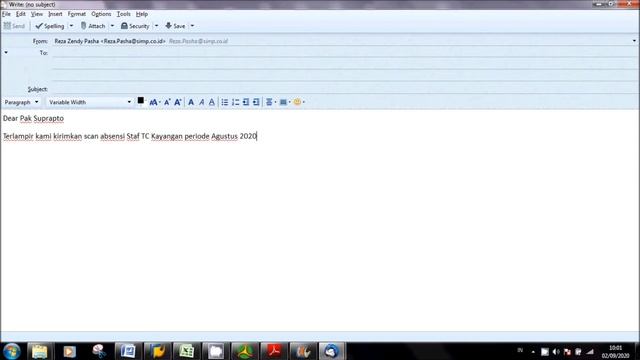Click the outdent text icon

coord(246,102)
